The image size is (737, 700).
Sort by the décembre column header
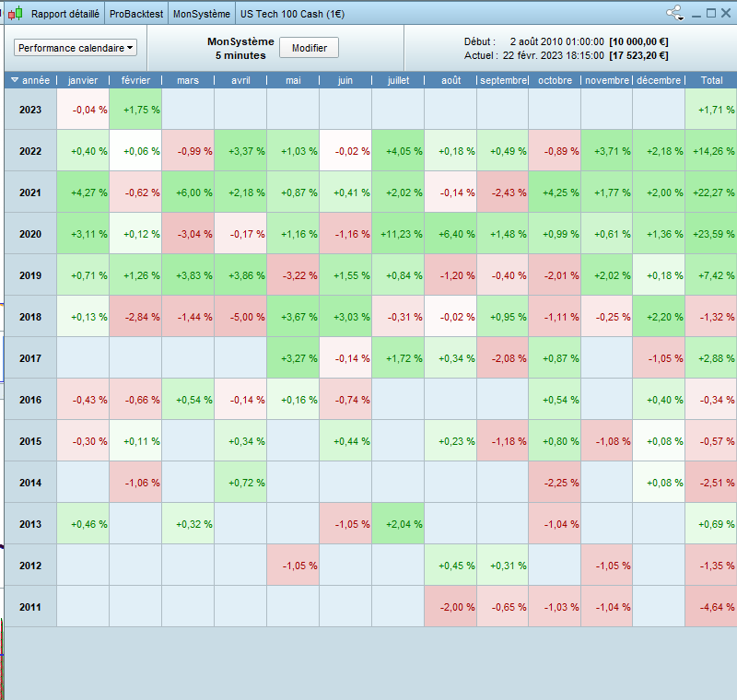tap(659, 80)
